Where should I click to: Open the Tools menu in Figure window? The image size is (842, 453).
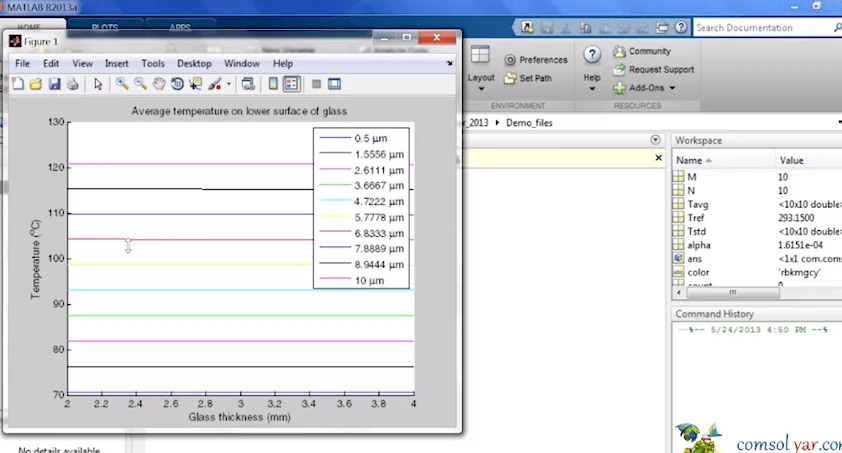pos(153,63)
